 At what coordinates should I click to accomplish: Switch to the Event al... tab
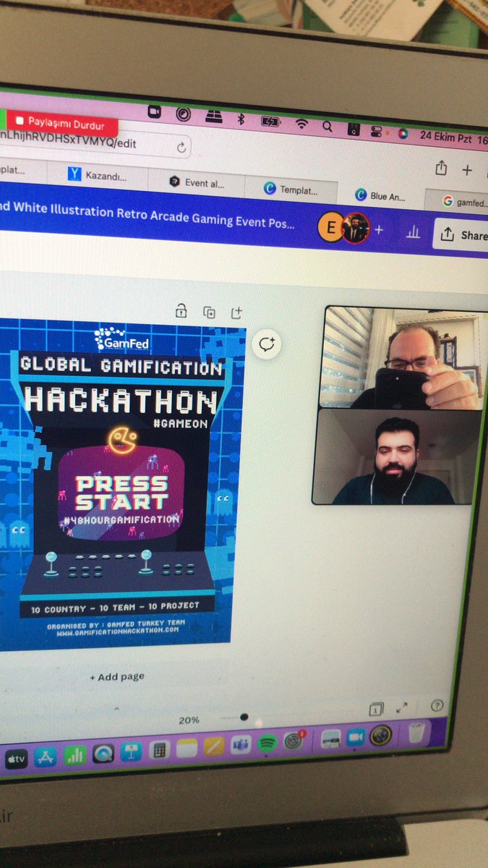[197, 183]
